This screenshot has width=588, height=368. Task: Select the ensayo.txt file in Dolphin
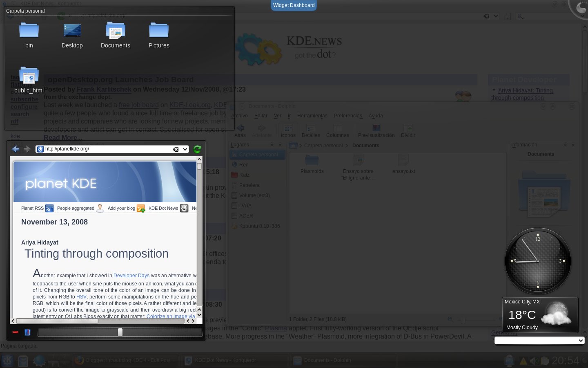403,164
